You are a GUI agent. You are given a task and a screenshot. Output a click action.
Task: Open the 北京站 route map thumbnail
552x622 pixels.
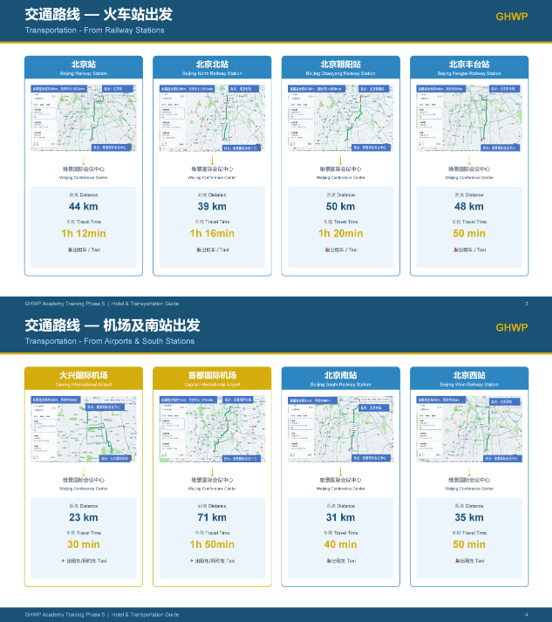point(84,118)
